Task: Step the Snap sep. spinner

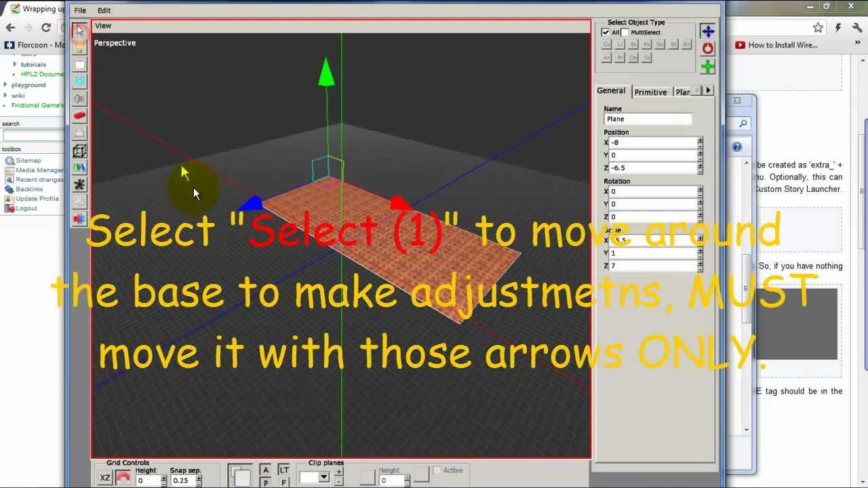Action: pos(199,481)
